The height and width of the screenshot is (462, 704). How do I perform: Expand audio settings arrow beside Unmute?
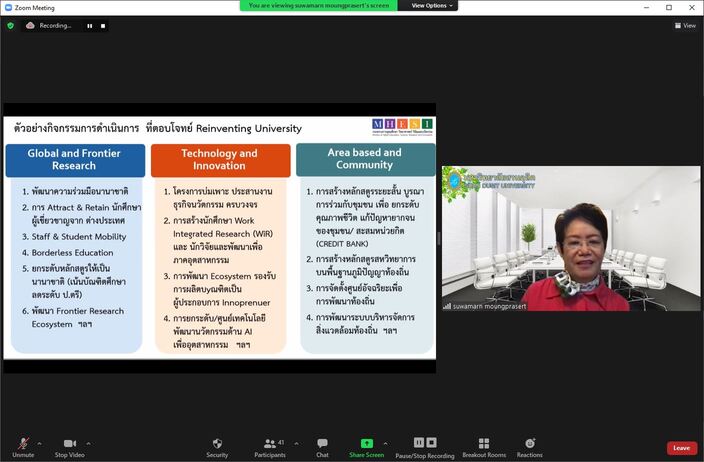point(40,444)
